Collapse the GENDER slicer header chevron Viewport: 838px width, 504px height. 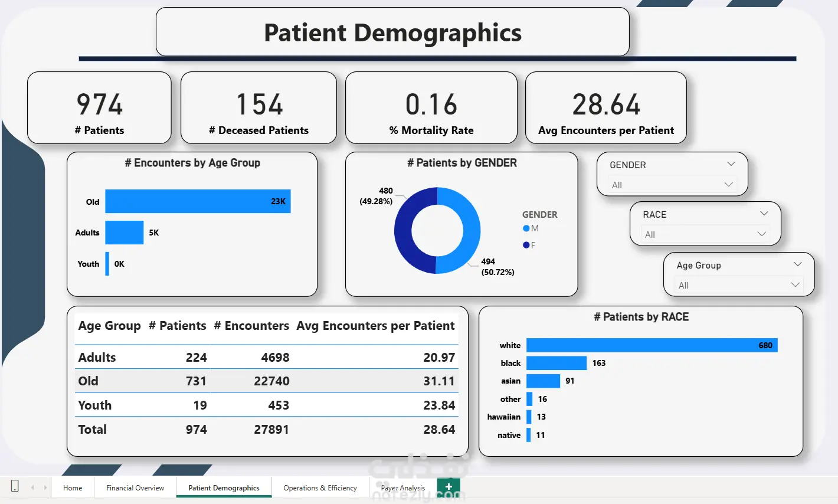point(731,164)
